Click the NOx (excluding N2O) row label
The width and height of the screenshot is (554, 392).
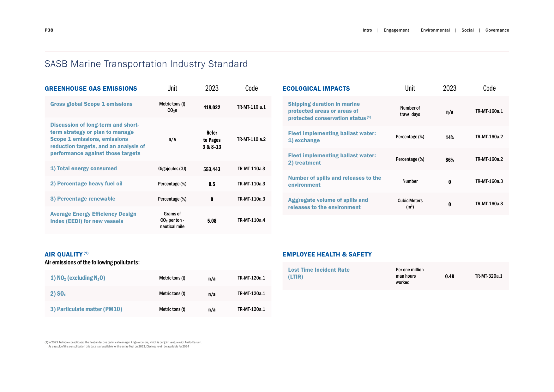(x=78, y=278)
